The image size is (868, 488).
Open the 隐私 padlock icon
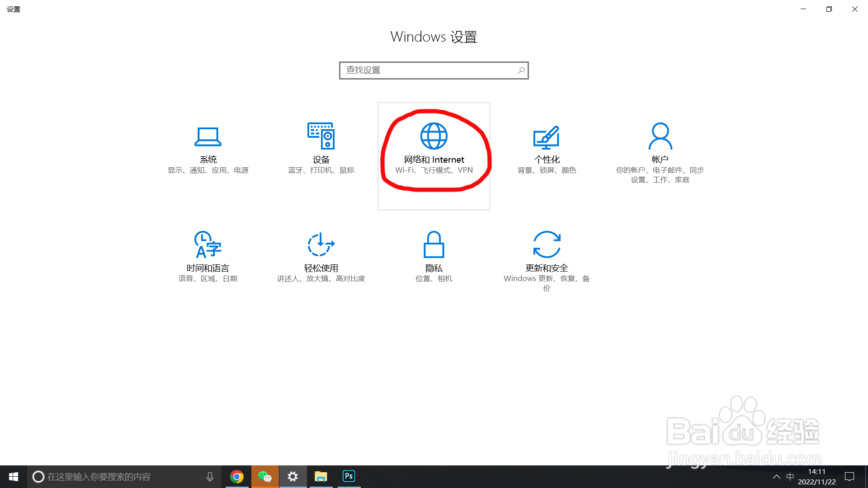click(434, 244)
